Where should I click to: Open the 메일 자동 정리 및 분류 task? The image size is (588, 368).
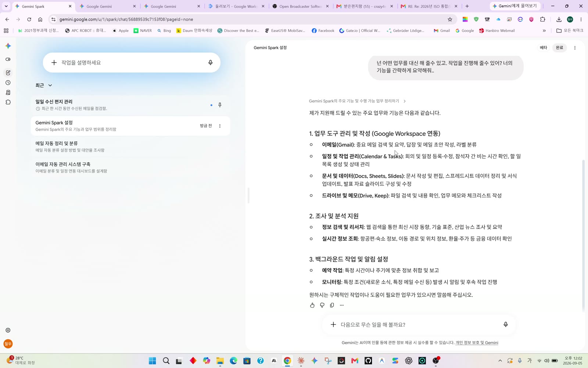[x=130, y=146]
